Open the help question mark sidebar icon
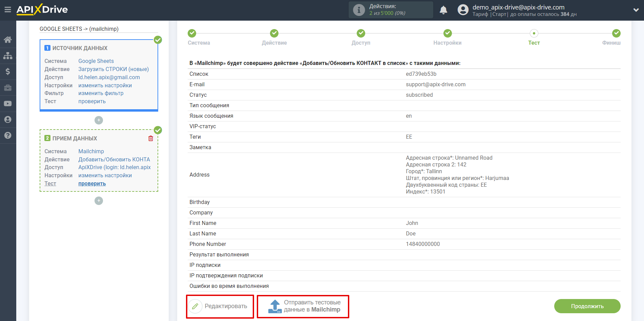Screen dimensions: 644x321 8,135
